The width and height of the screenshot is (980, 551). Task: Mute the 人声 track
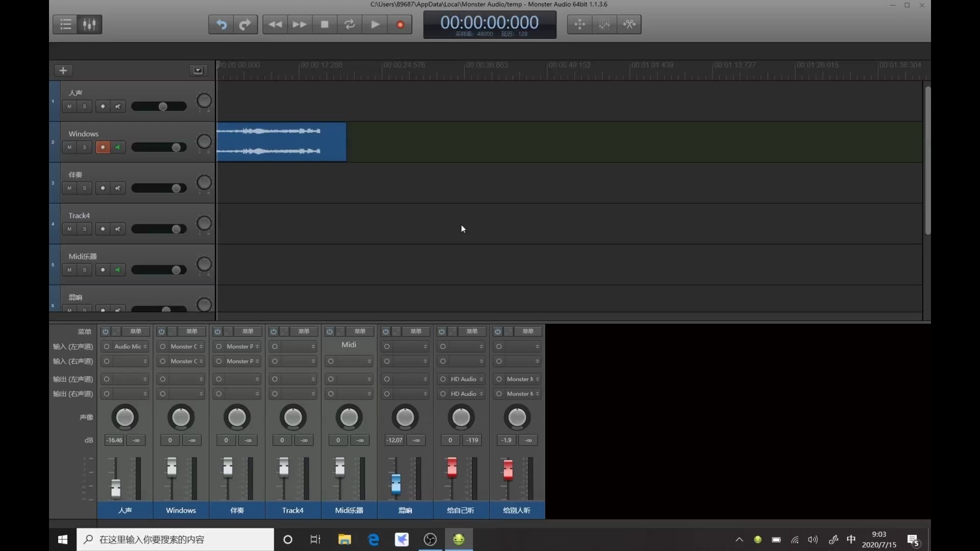tap(69, 107)
